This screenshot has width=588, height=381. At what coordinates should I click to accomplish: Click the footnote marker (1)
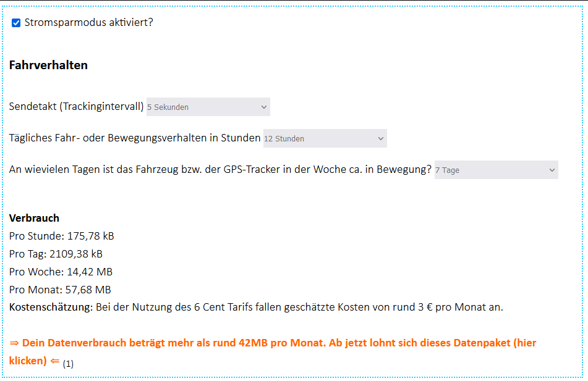pos(68,364)
